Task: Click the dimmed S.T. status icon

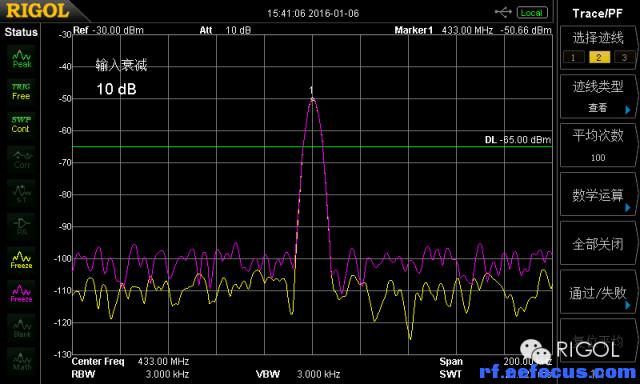Action: tap(21, 193)
